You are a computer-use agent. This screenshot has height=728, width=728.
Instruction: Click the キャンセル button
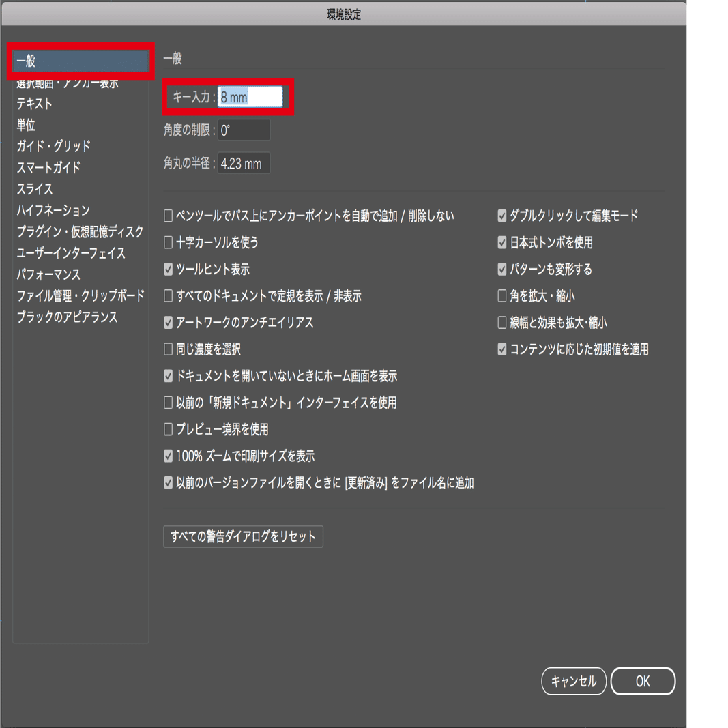(x=574, y=681)
